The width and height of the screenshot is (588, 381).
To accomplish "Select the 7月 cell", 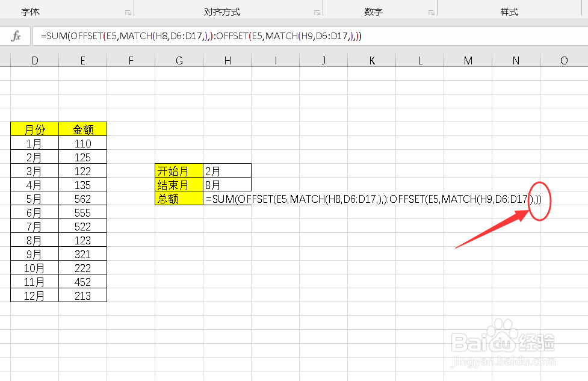I will pos(34,226).
